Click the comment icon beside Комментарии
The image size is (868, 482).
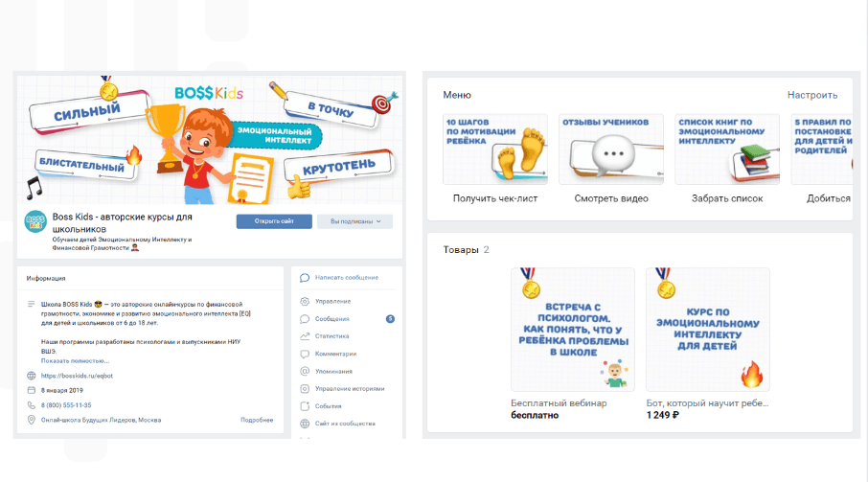[x=305, y=355]
